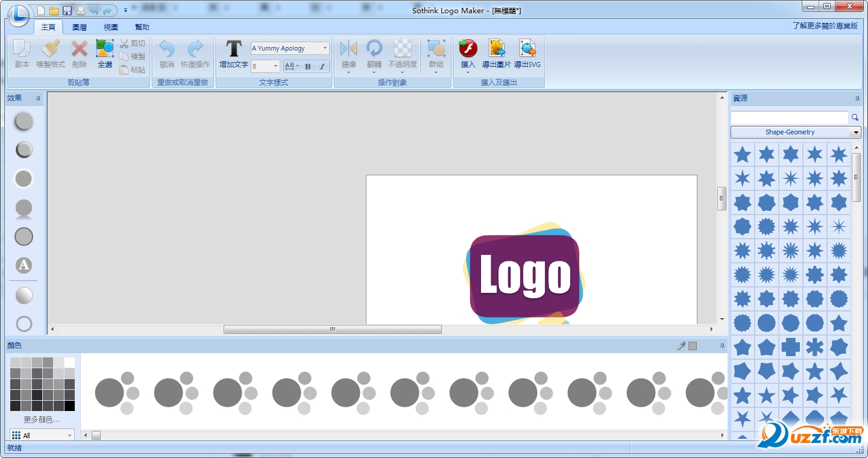
Task: Apply the letter A text effect
Action: coord(24,265)
